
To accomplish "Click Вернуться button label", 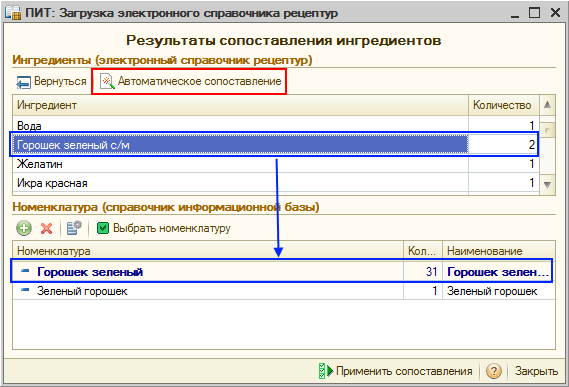I will tap(60, 81).
